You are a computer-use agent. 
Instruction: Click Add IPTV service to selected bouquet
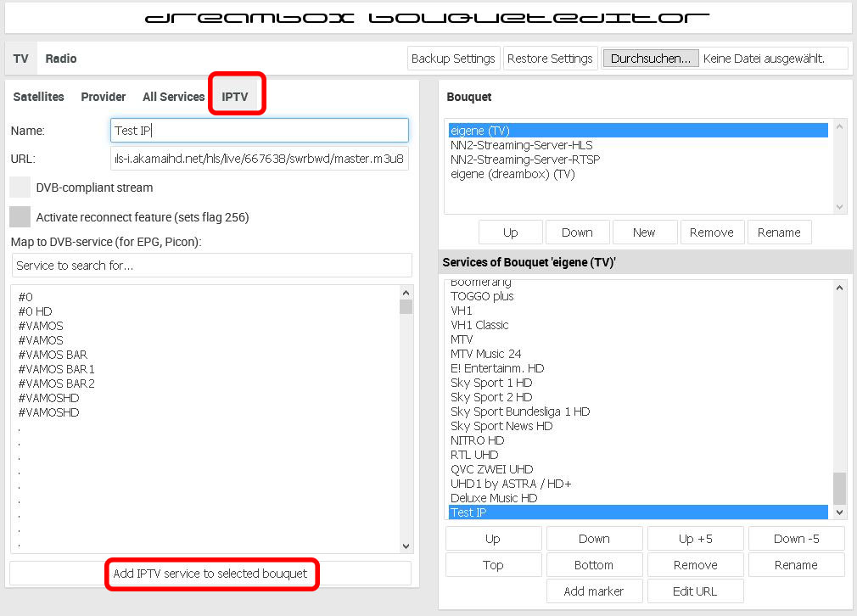click(x=210, y=574)
